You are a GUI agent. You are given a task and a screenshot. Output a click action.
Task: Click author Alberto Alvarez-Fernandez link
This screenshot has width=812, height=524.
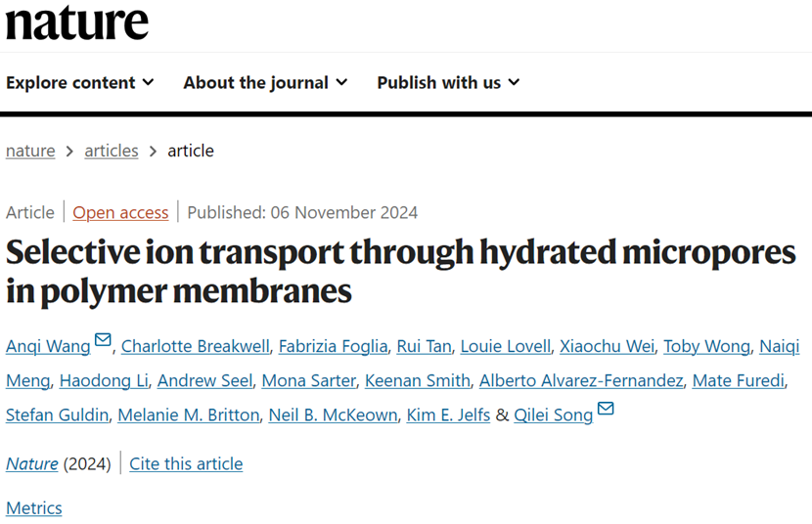[581, 380]
